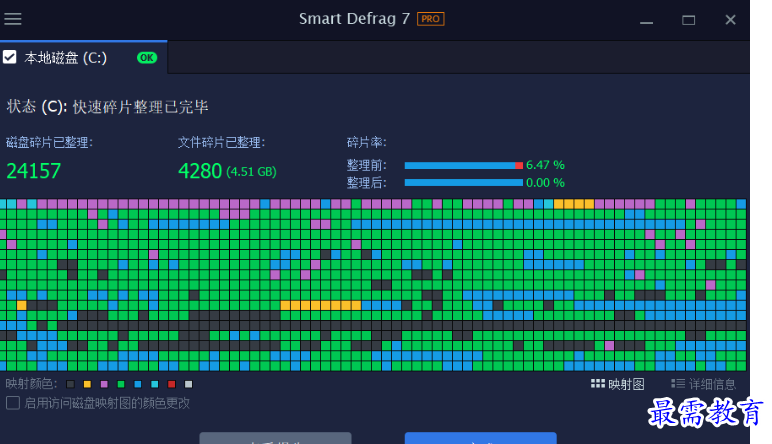Pick the red map color swatch
The height and width of the screenshot is (444, 772).
tap(171, 384)
